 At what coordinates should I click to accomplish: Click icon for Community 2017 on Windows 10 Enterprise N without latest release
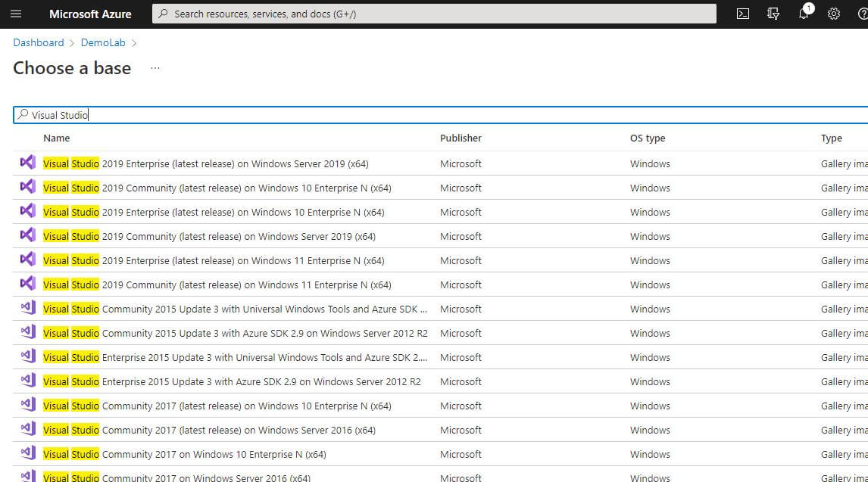(28, 453)
